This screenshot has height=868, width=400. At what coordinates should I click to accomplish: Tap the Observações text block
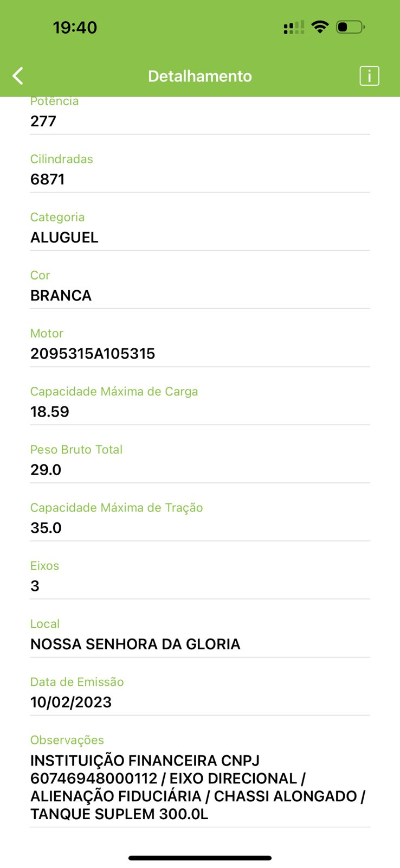(198, 787)
